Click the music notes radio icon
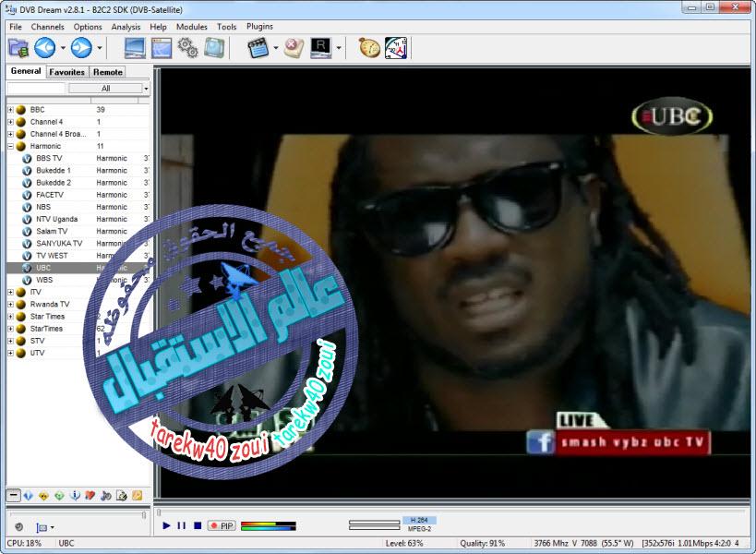This screenshot has width=756, height=554. (x=106, y=496)
